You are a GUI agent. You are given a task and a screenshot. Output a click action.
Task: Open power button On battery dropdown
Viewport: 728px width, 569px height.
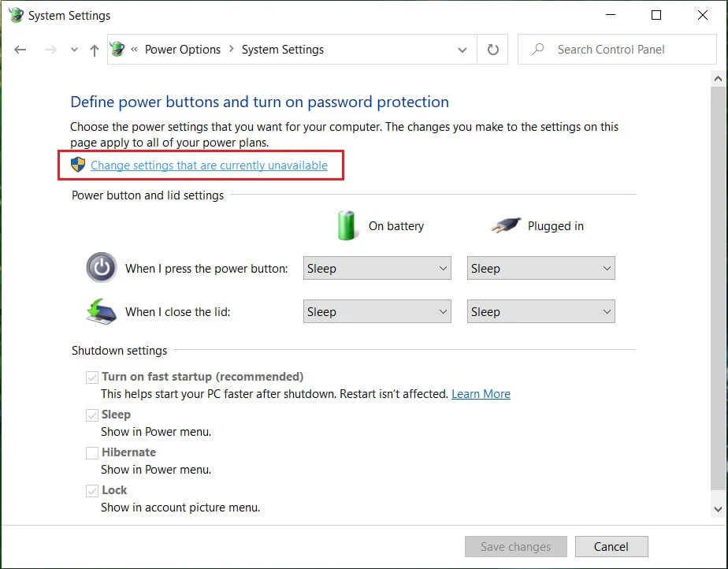click(377, 269)
